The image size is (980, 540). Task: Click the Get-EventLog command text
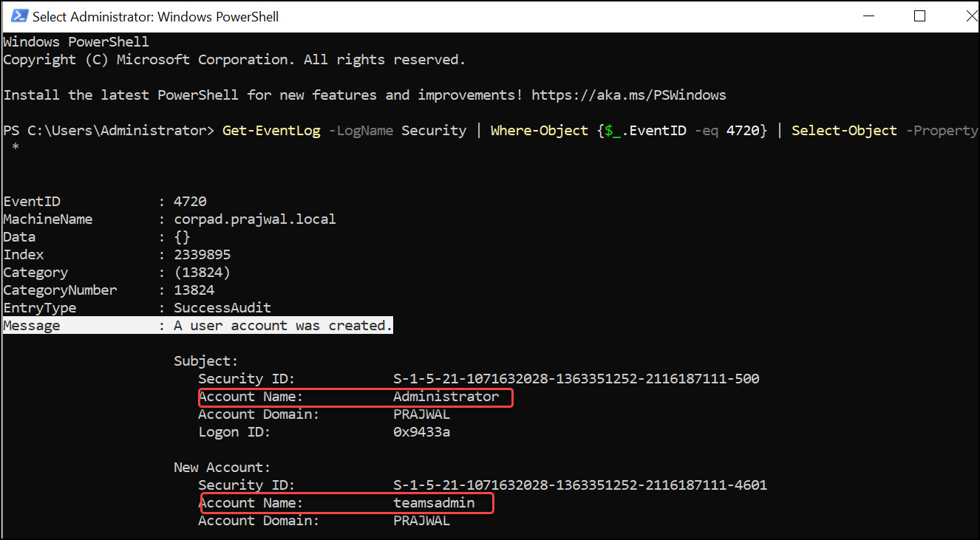point(271,131)
